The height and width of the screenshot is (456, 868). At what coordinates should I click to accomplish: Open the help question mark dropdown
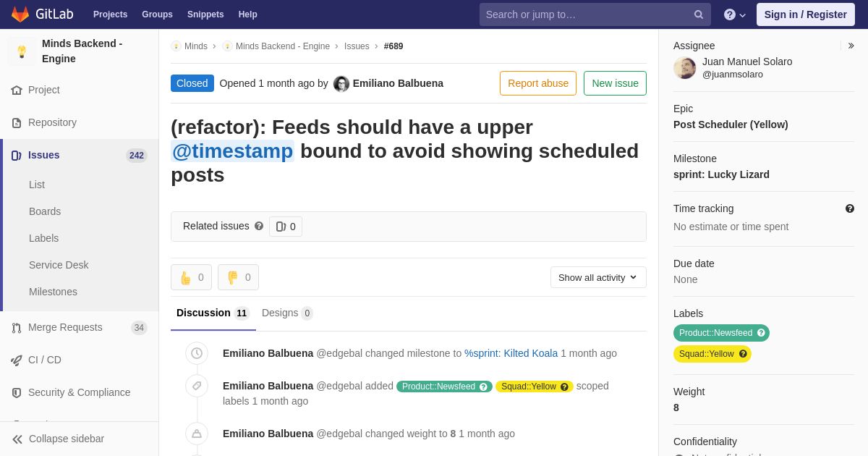[735, 14]
